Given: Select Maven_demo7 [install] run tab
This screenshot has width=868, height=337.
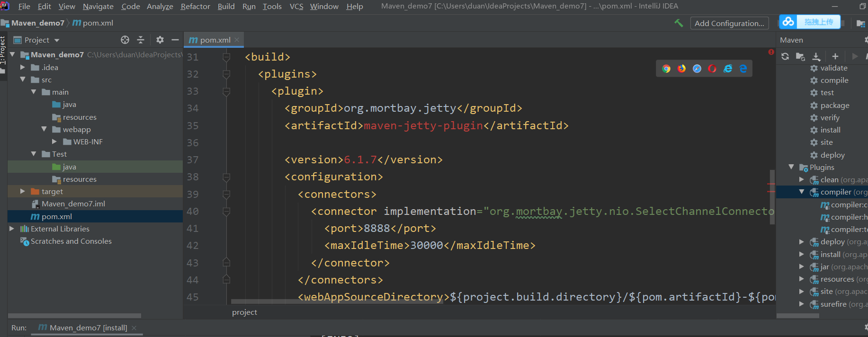Looking at the screenshot, I should click(x=88, y=328).
